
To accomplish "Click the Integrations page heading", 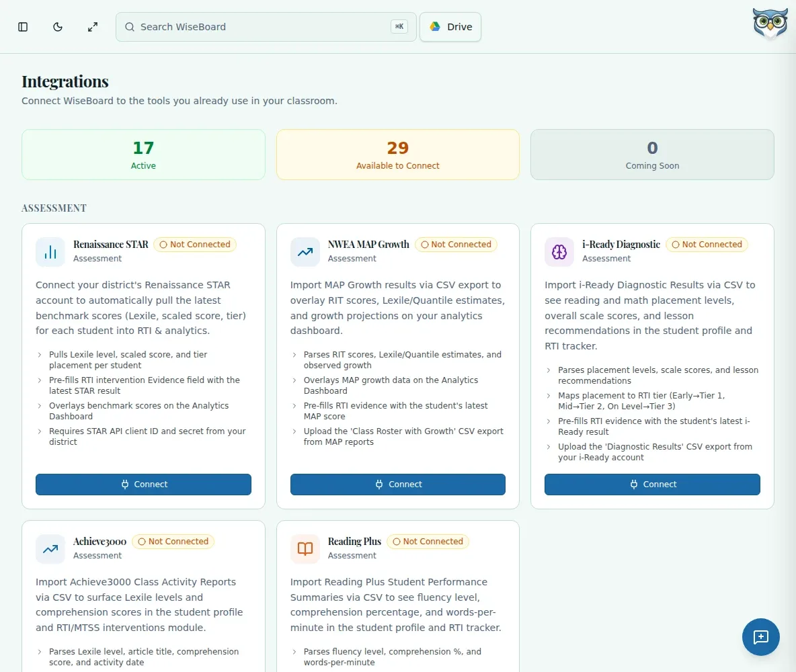I will click(x=65, y=81).
